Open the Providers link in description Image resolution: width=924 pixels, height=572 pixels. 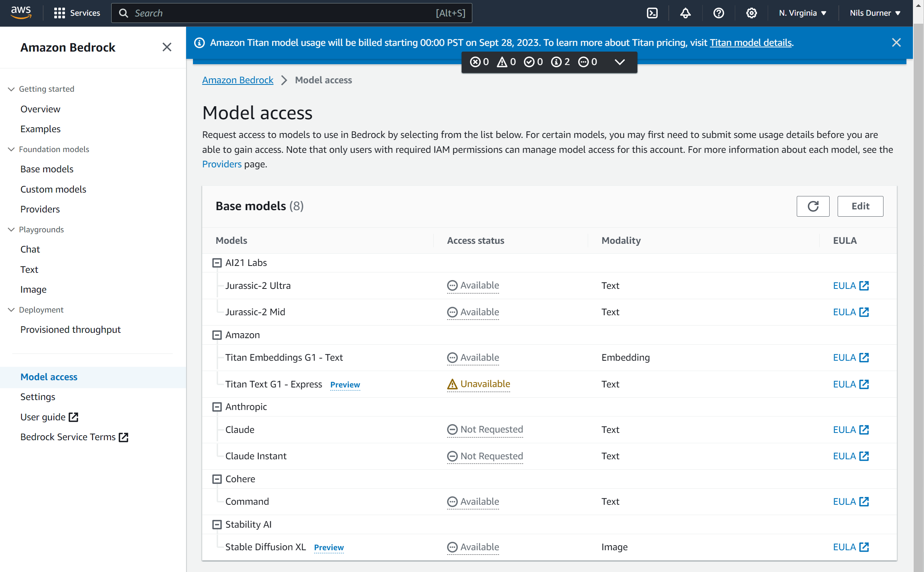point(222,164)
